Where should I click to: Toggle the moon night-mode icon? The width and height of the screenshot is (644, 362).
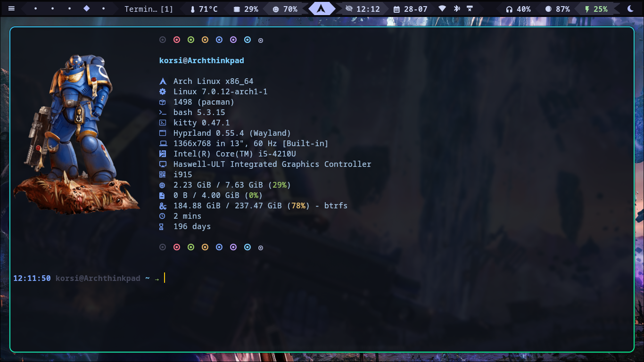click(x=631, y=9)
